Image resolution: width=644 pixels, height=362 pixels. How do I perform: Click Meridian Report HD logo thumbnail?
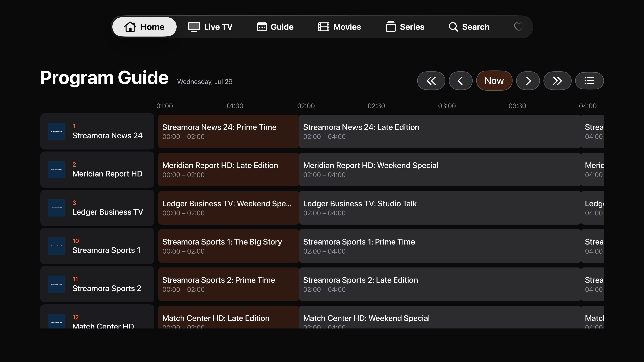click(x=56, y=170)
